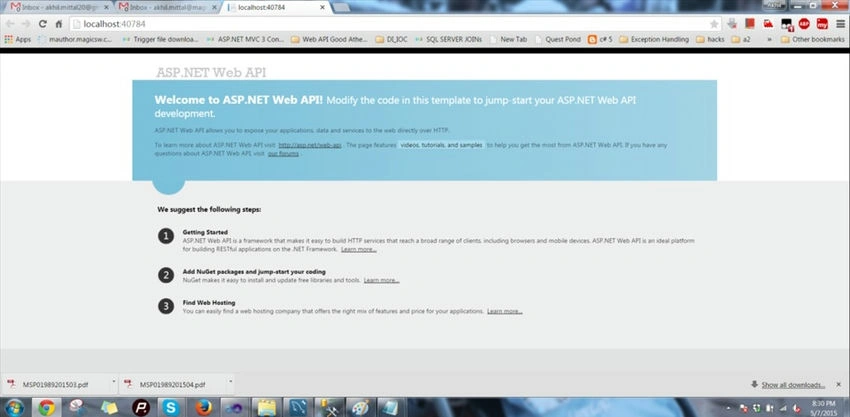The height and width of the screenshot is (417, 850).
Task: Open the DI_IOC bookmark folder
Action: pos(392,40)
